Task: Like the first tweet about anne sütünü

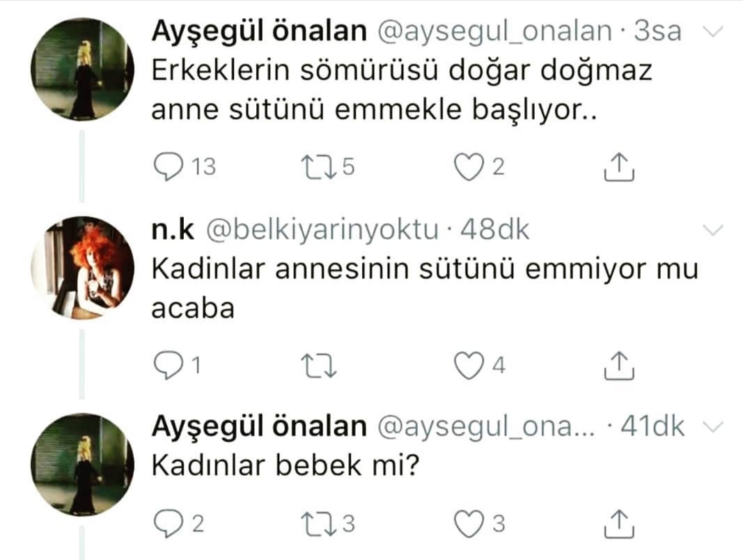Action: pyautogui.click(x=469, y=166)
